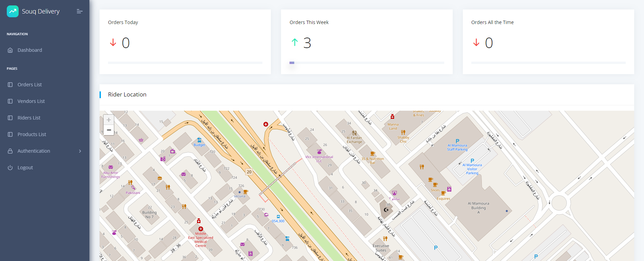The width and height of the screenshot is (644, 261).
Task: Click the Pakistani shop map marker
Action: click(x=133, y=188)
